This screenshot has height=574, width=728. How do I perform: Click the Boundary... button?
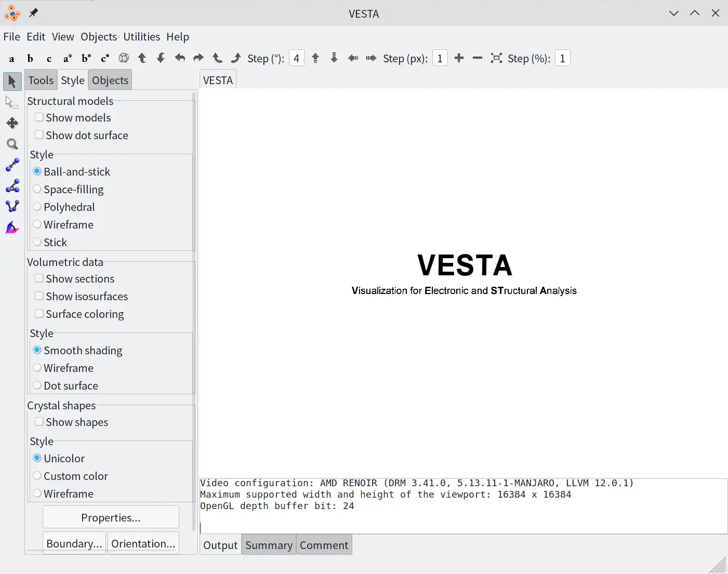[74, 543]
